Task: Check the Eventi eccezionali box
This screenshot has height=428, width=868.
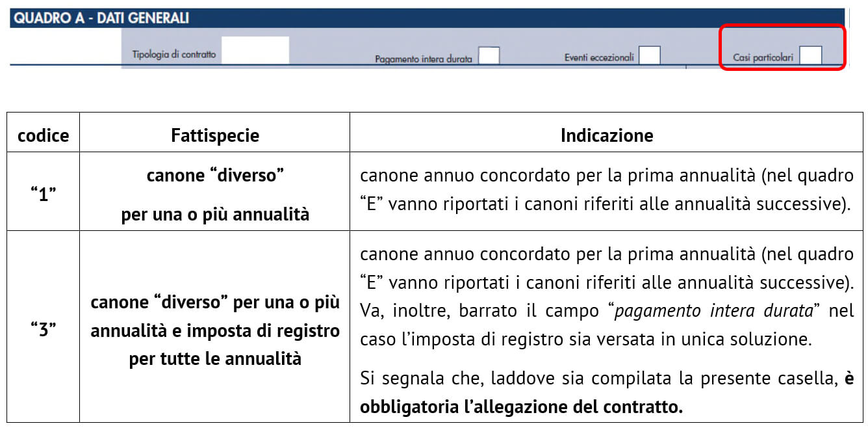Action: [649, 56]
